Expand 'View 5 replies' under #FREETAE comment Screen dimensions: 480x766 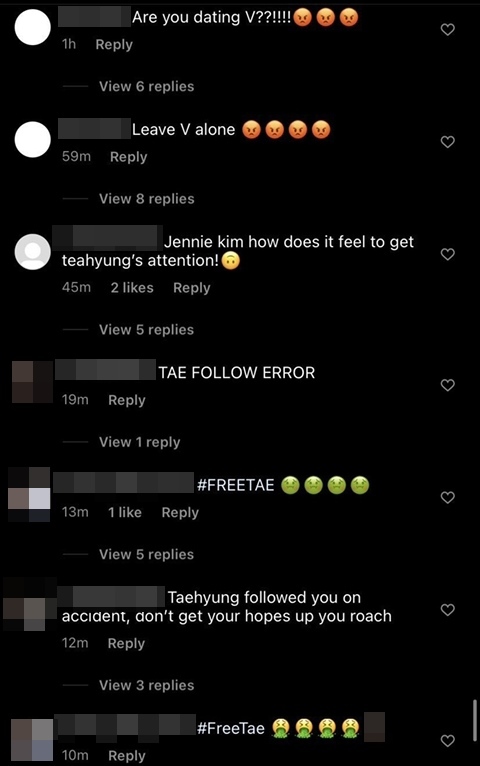(146, 554)
